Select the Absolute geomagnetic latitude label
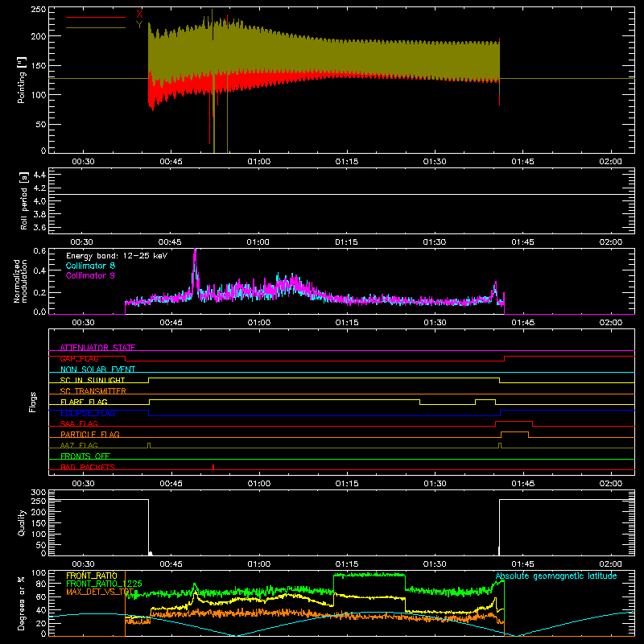The height and width of the screenshot is (644, 644). pos(556,576)
